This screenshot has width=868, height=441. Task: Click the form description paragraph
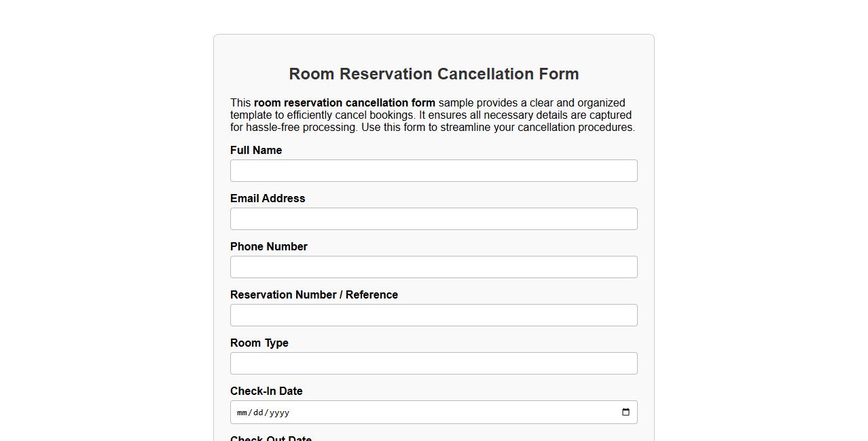coord(432,115)
